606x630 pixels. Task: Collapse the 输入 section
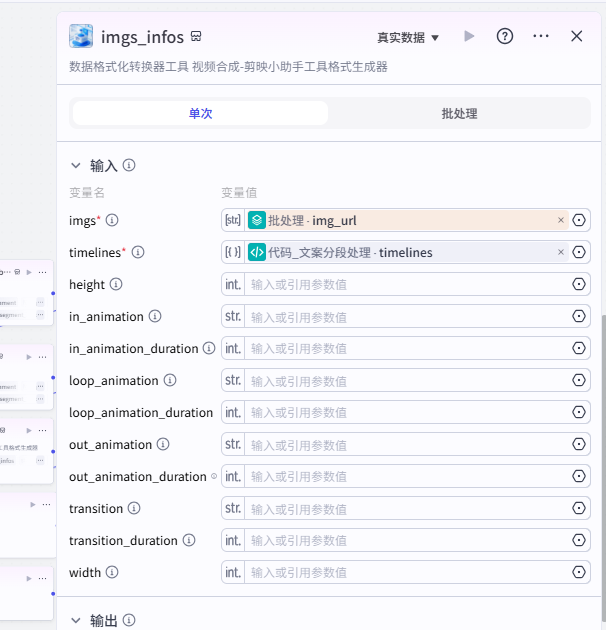coord(76,166)
